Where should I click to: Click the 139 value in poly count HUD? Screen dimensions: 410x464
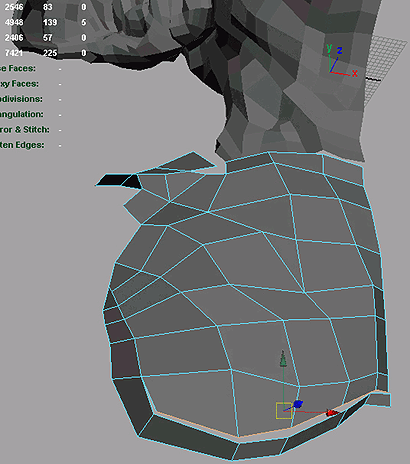coord(50,22)
